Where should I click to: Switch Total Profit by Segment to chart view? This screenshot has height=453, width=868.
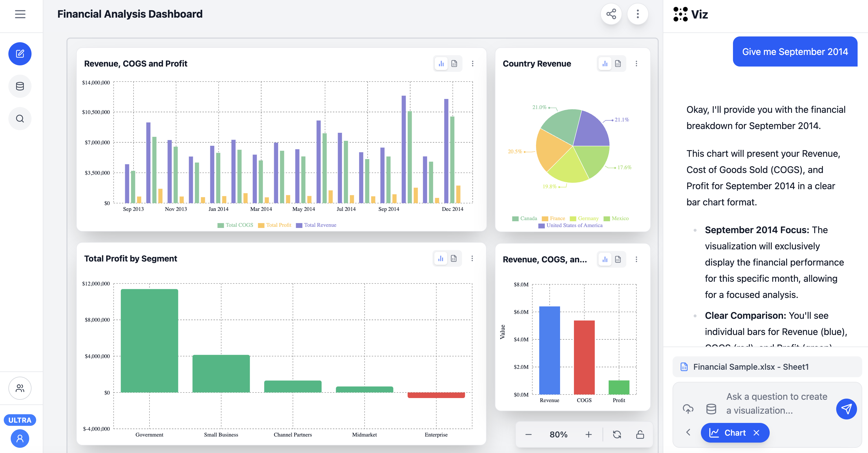(x=440, y=259)
